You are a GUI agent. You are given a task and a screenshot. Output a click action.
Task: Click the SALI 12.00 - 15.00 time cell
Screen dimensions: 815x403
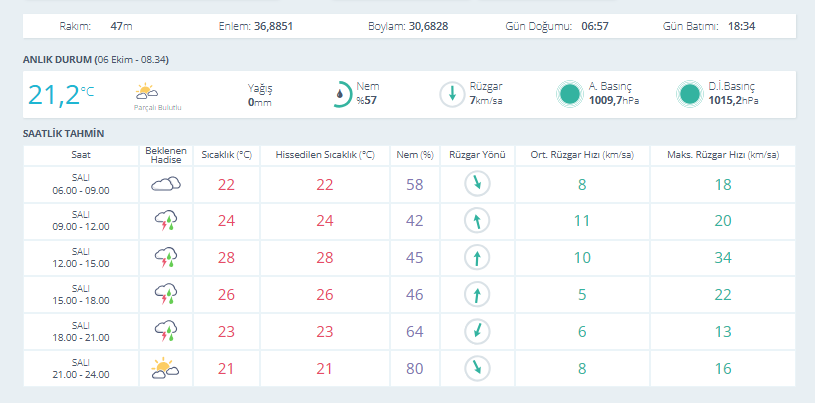[x=81, y=258]
